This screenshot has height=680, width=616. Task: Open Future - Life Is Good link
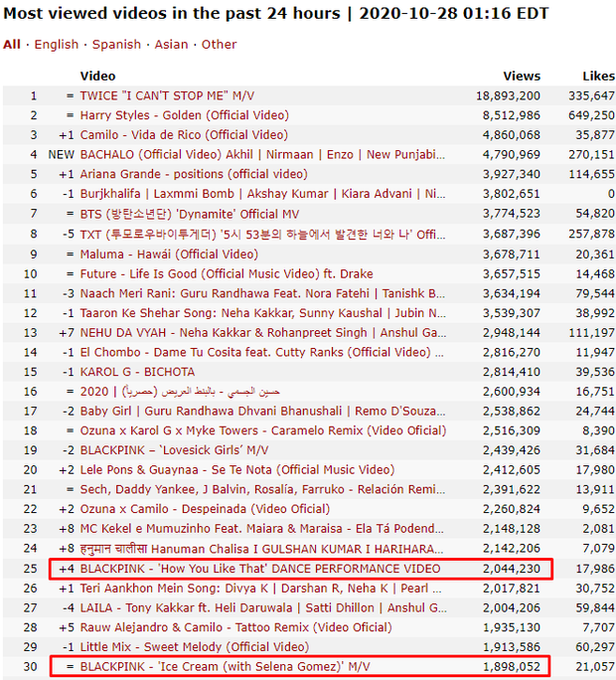[227, 273]
